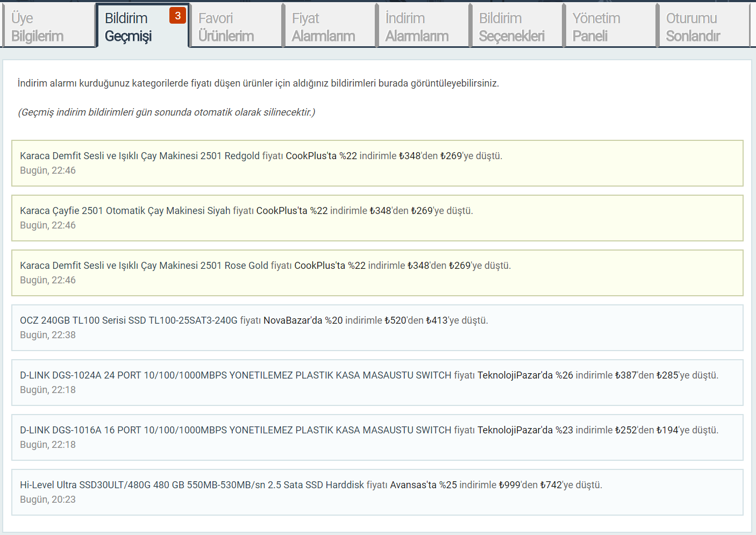Open the Karaca Çayfie 2501 Siyah product link
Screen dimensions: 756x535
coord(125,211)
